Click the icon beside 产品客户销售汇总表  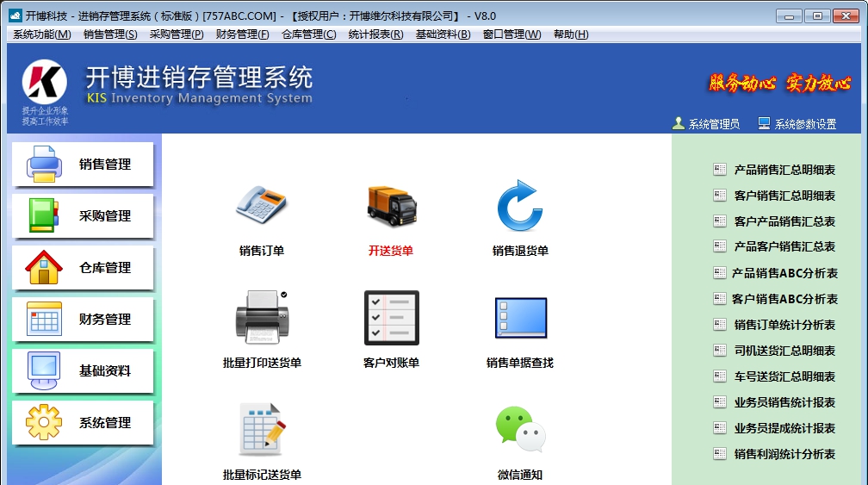(x=720, y=246)
